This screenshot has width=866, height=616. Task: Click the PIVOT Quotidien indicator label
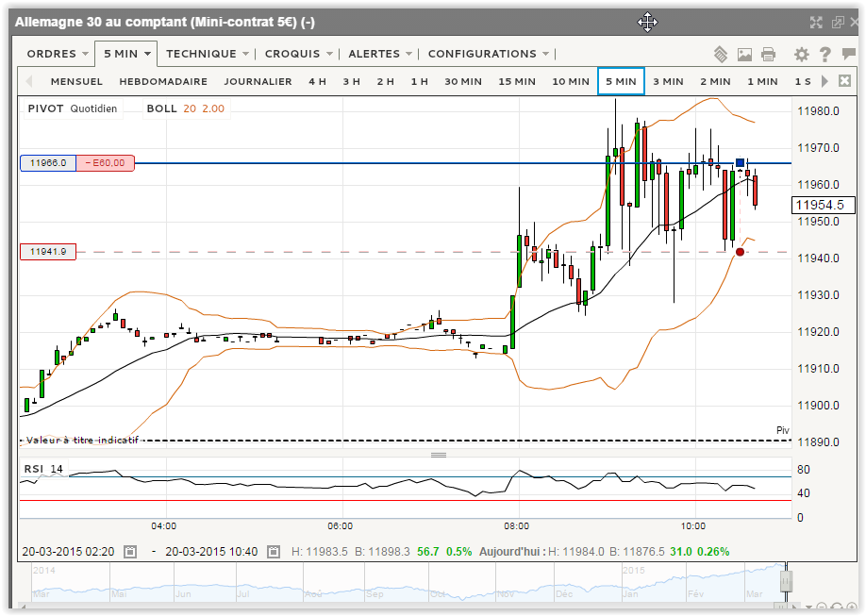pos(73,108)
